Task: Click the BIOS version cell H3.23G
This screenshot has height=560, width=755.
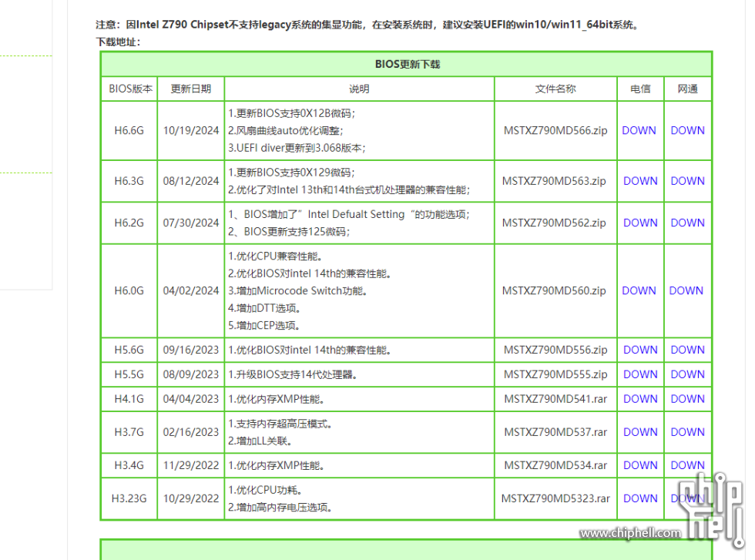Action: pos(129,499)
